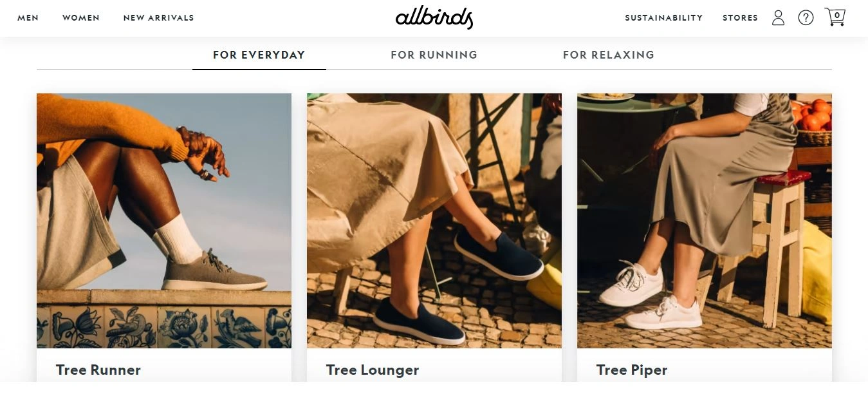Switch to the For Relaxing tab
This screenshot has height=396, width=868.
(x=608, y=55)
